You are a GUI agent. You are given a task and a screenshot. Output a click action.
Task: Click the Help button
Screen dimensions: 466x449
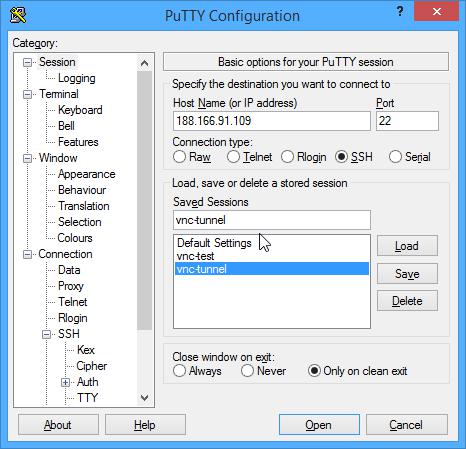[x=145, y=425]
